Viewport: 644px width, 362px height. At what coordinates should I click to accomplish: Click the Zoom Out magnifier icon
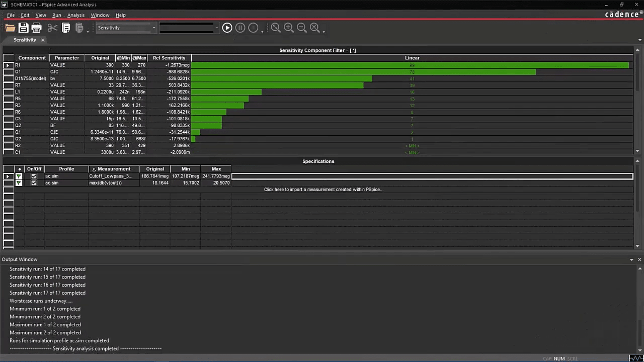(x=302, y=28)
